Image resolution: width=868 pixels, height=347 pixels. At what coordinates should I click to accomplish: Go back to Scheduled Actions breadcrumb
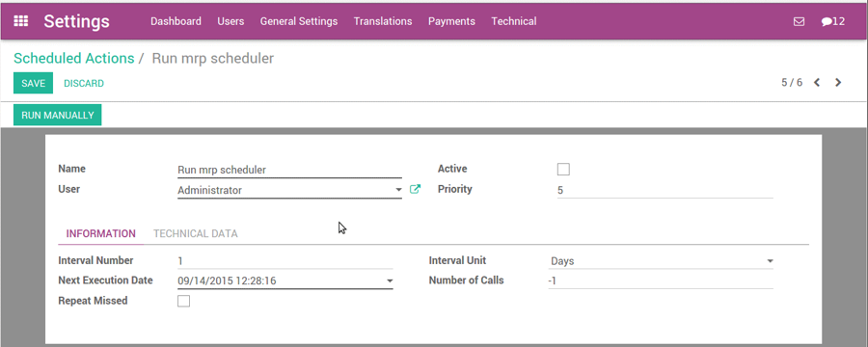click(x=74, y=58)
